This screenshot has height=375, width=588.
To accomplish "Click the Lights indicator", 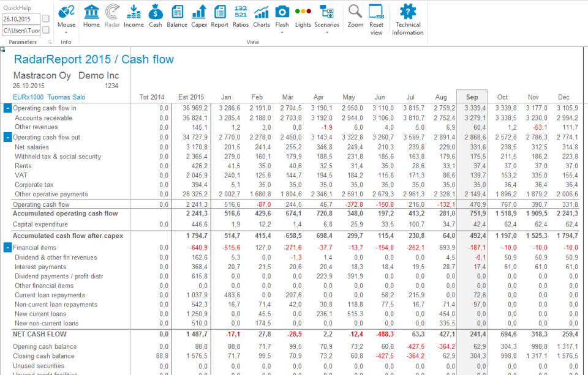I will (302, 17).
